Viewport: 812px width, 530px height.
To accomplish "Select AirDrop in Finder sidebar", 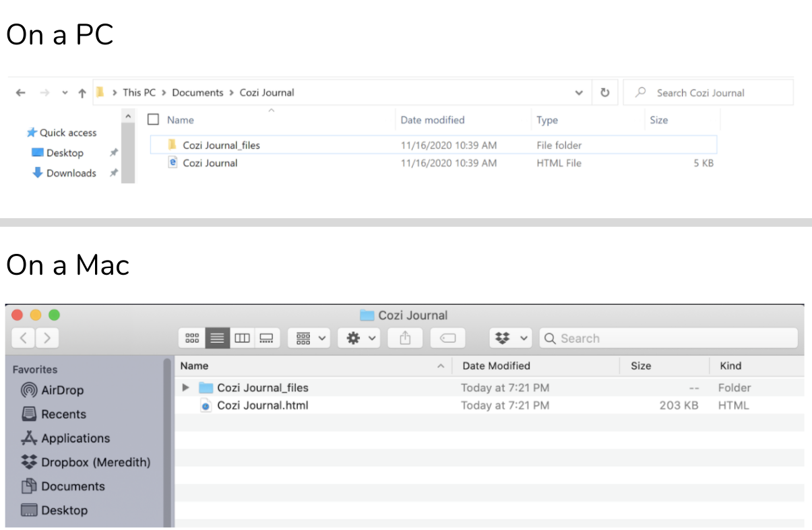I will click(x=62, y=390).
